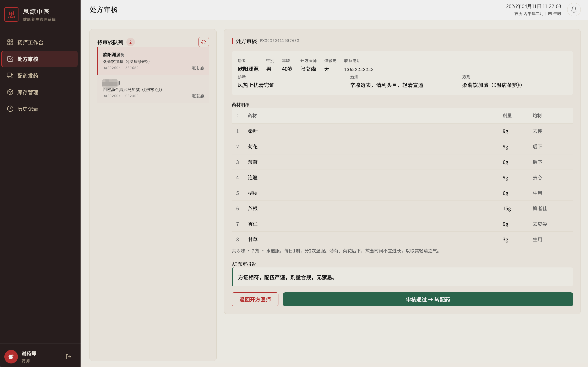
Task: Select 欧阳渊源 prescription in queue
Action: 153,61
